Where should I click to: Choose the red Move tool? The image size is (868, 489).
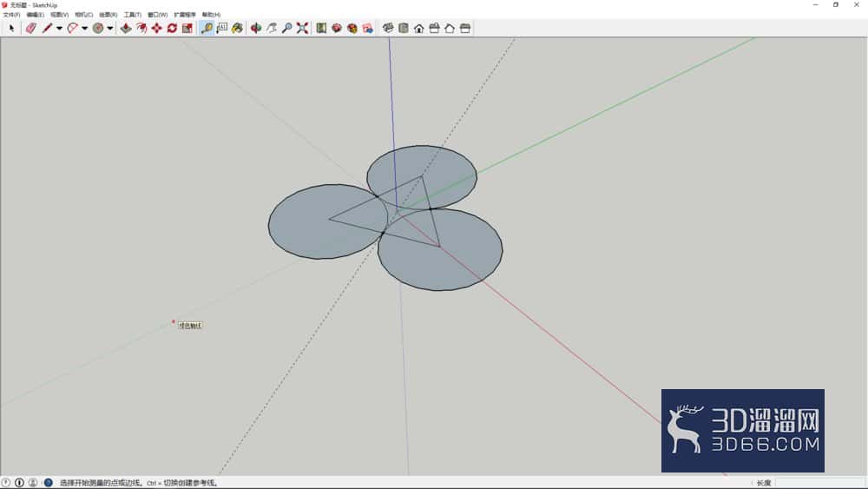point(157,29)
